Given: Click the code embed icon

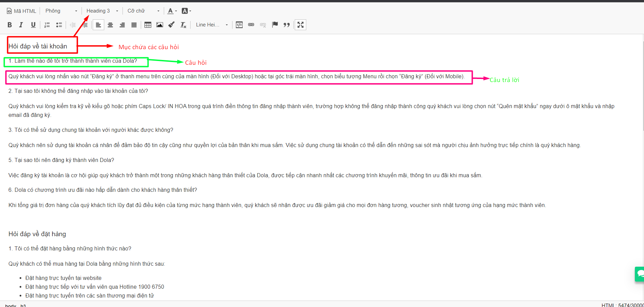Looking at the screenshot, I should coord(239,25).
